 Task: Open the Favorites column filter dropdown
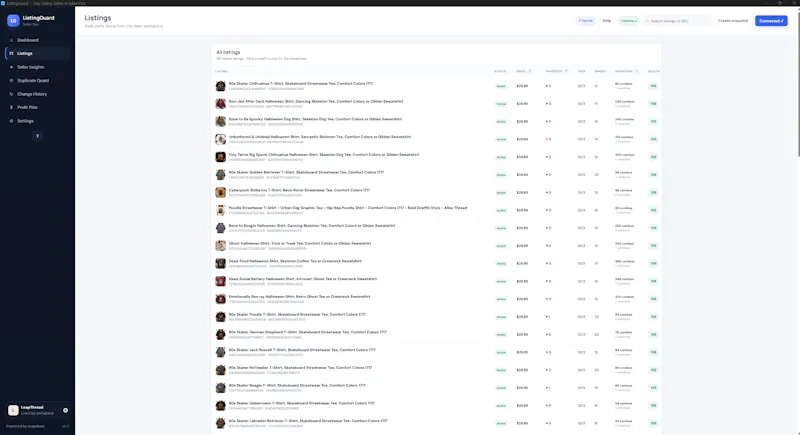(566, 71)
